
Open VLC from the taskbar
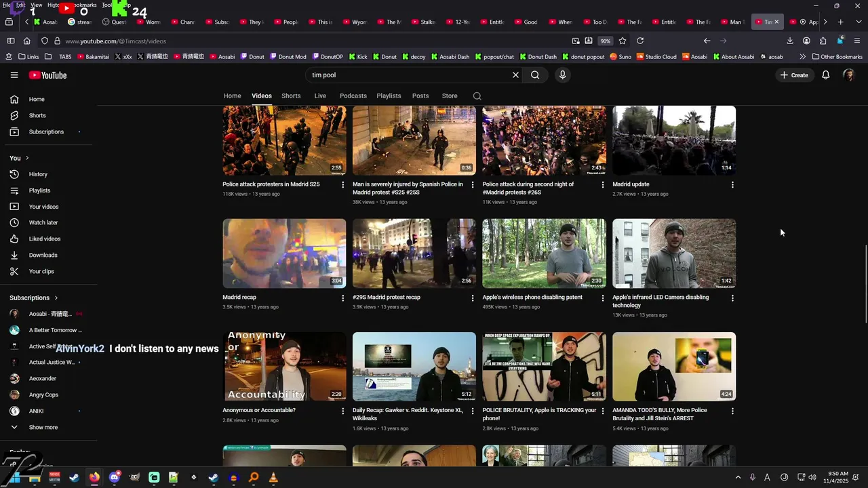pos(273,477)
